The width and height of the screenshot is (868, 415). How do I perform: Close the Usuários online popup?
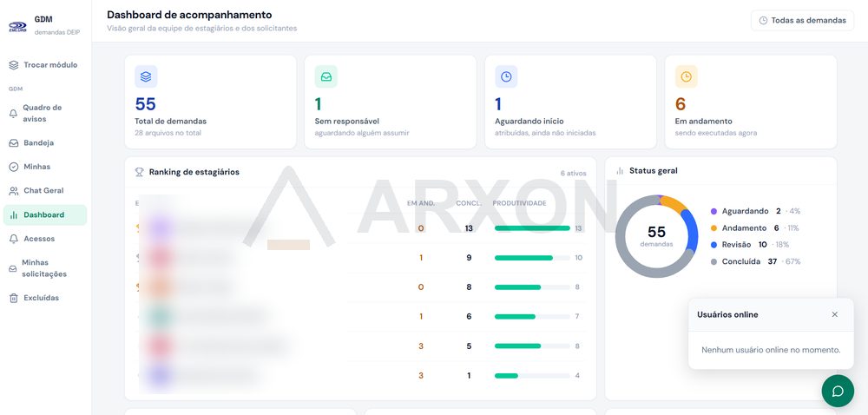[x=835, y=314]
